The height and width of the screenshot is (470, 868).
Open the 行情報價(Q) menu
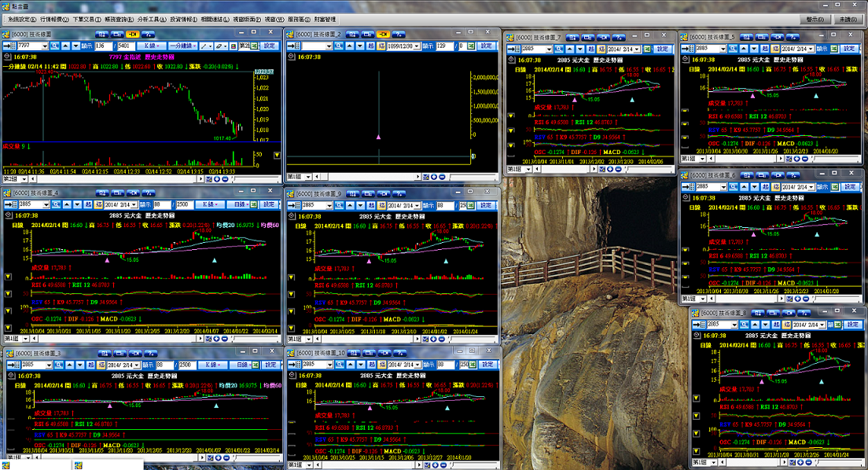click(x=54, y=20)
